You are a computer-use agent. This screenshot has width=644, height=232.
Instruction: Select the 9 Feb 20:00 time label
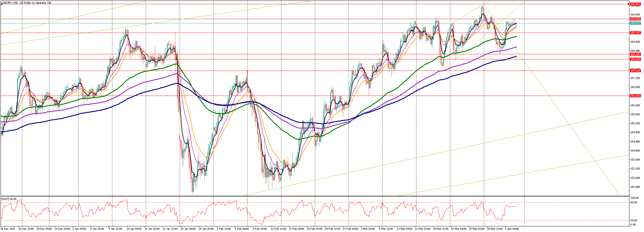pyautogui.click(x=260, y=229)
